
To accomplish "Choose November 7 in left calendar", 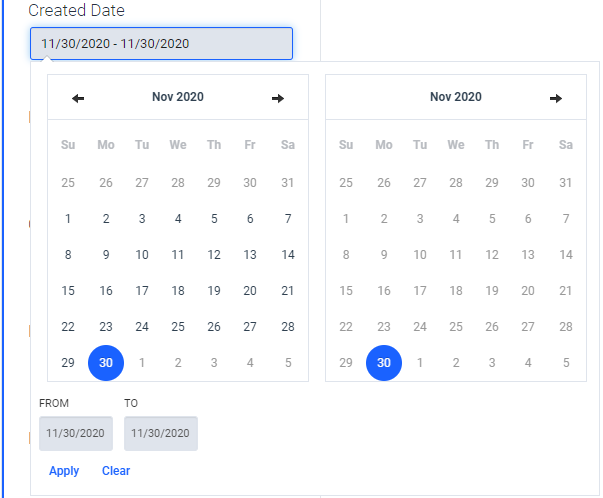I will coord(288,219).
